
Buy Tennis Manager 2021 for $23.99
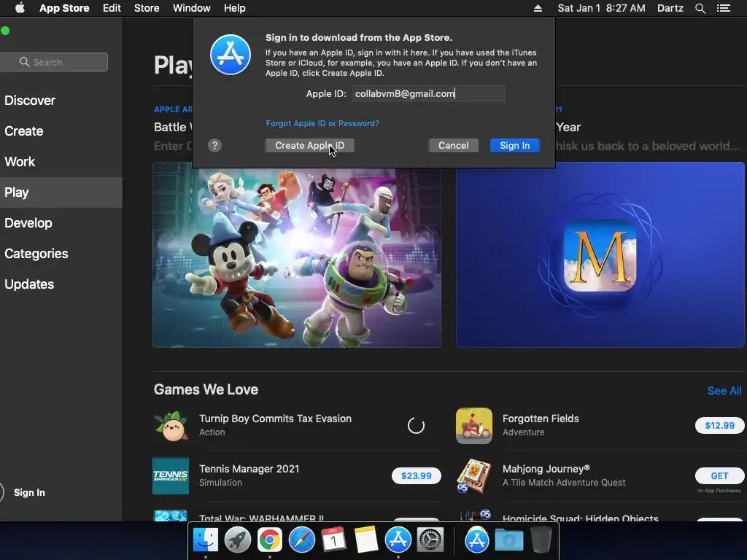417,475
